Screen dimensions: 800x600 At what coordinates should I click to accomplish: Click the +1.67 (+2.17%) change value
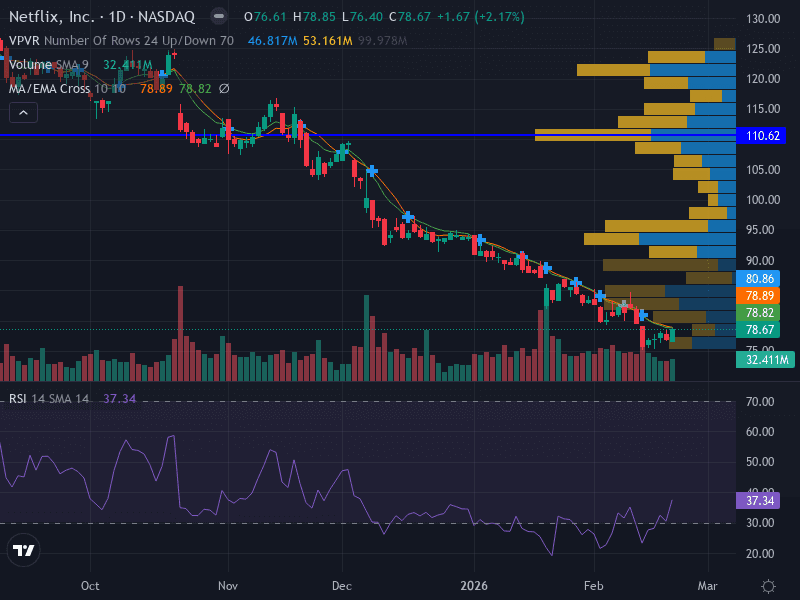(x=481, y=17)
